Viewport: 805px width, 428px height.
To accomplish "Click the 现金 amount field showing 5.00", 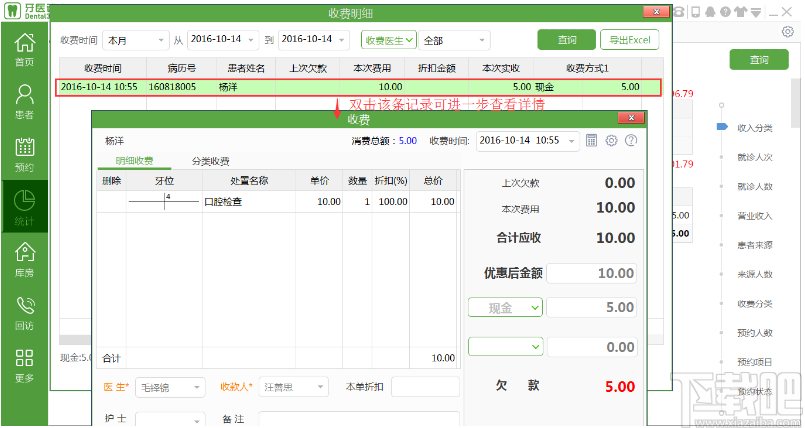I will [x=591, y=307].
